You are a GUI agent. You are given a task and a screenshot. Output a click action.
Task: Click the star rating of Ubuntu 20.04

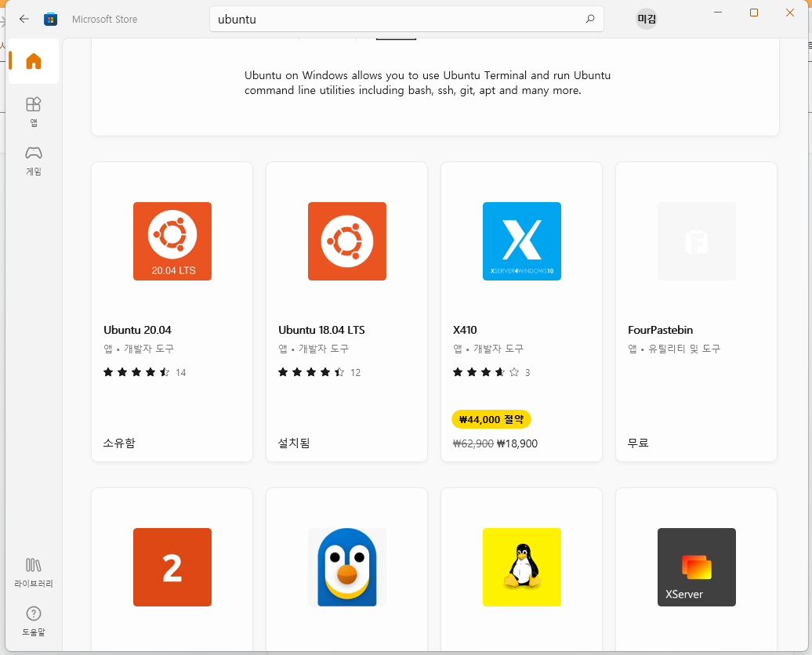tap(136, 372)
